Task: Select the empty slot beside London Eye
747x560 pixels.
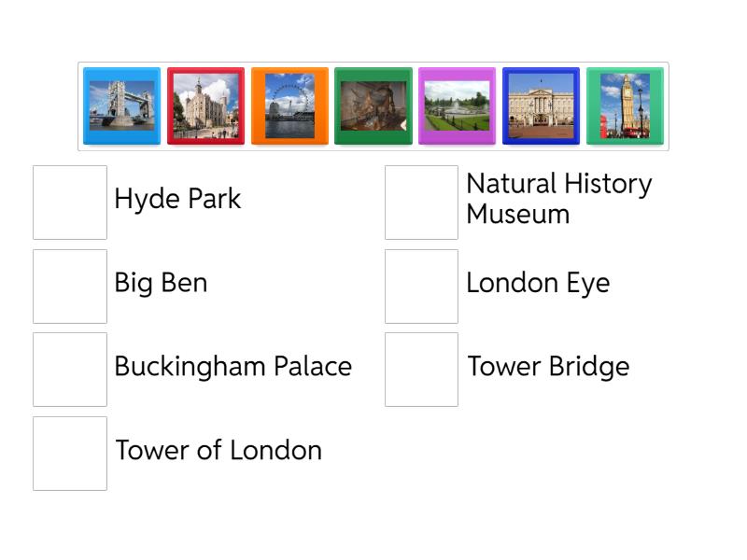Action: click(422, 287)
